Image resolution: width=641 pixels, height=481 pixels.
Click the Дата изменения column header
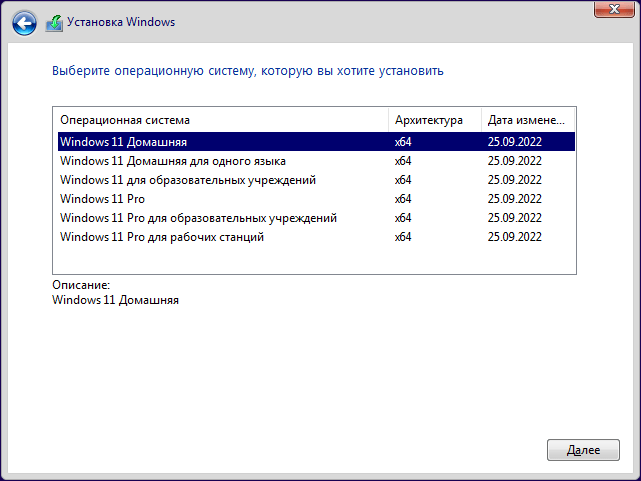526,120
